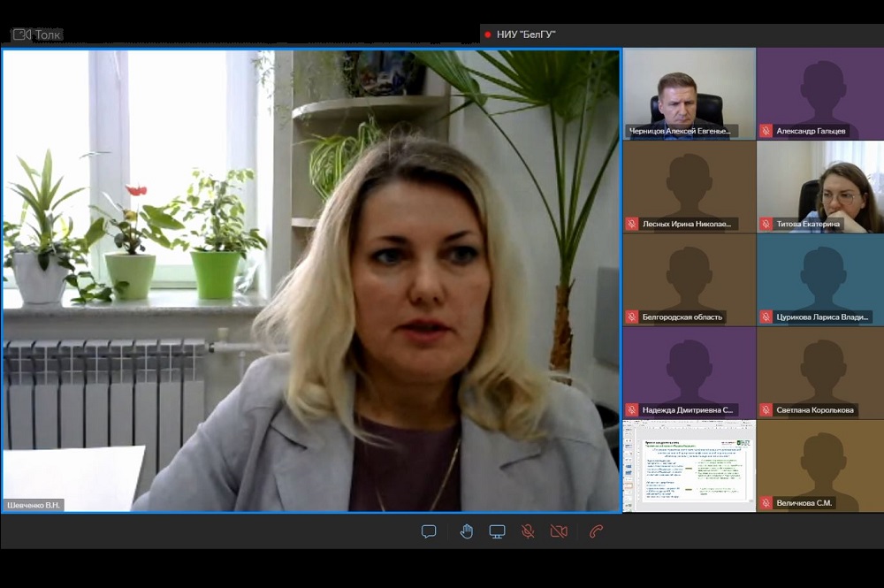The width and height of the screenshot is (884, 588).
Task: Select Черницов Алексей video tile
Action: tap(689, 93)
